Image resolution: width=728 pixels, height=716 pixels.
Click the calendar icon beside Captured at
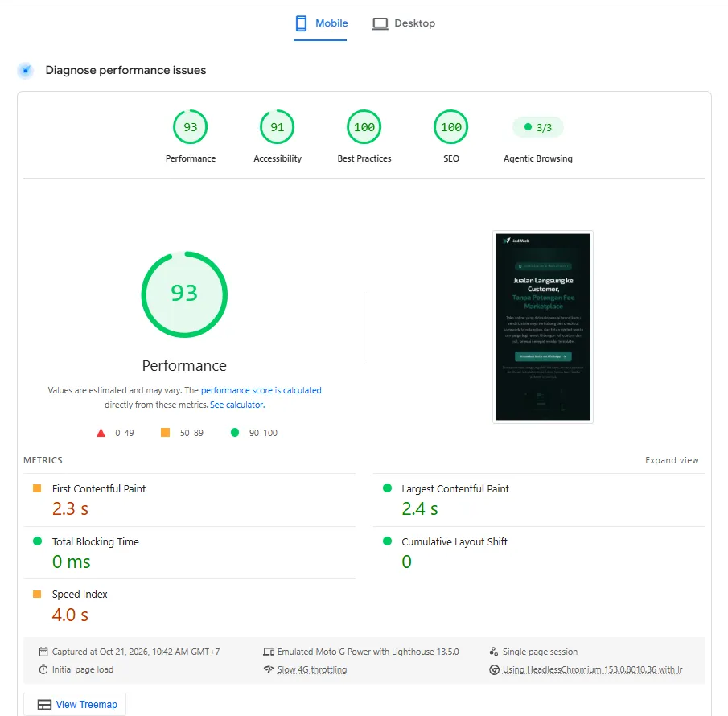pyautogui.click(x=43, y=652)
